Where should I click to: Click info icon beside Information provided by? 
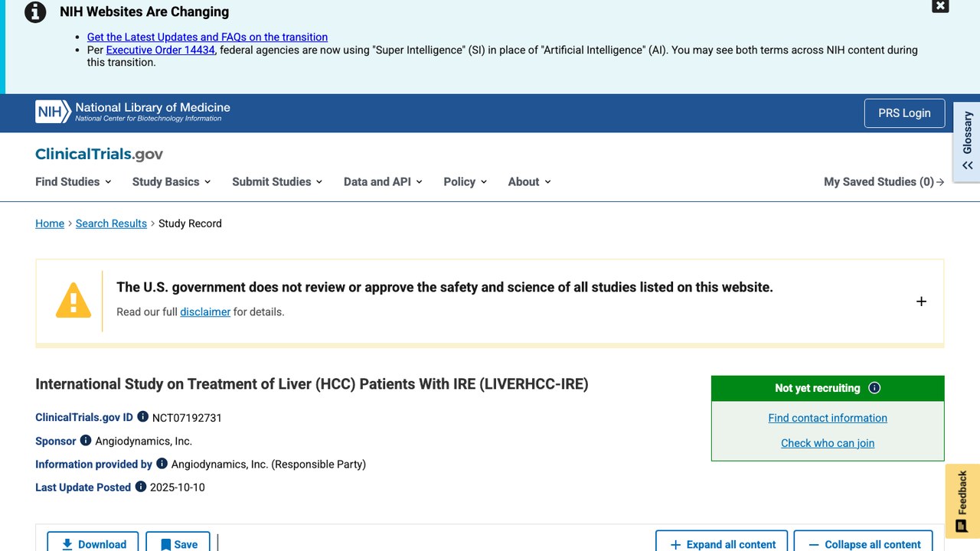[162, 463]
